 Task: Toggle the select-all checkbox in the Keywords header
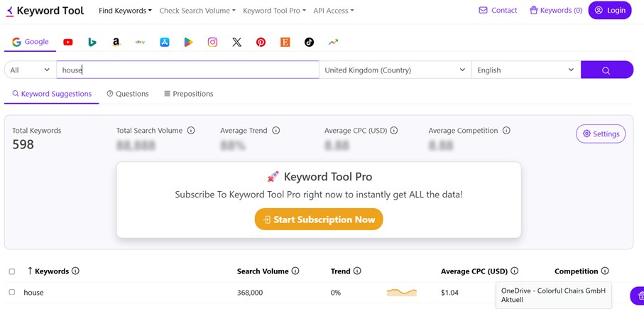pos(12,271)
